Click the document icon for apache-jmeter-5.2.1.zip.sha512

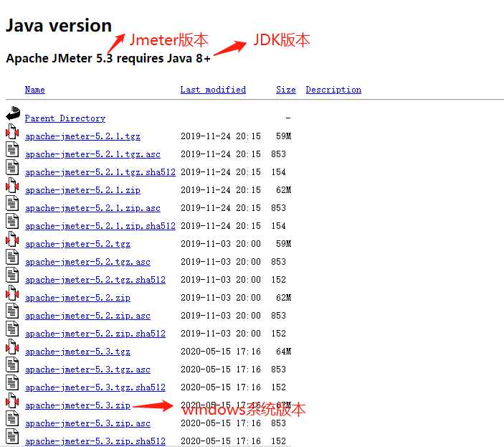pos(12,222)
